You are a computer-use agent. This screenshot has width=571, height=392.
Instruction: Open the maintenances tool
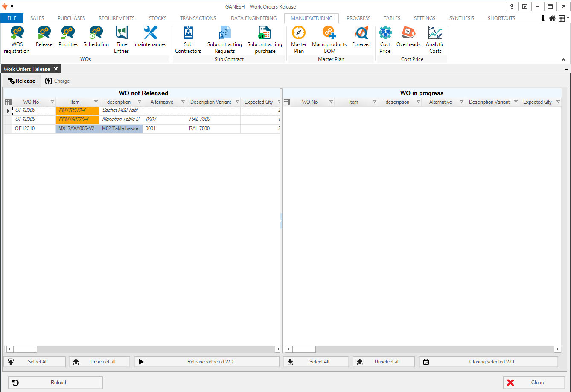(150, 37)
